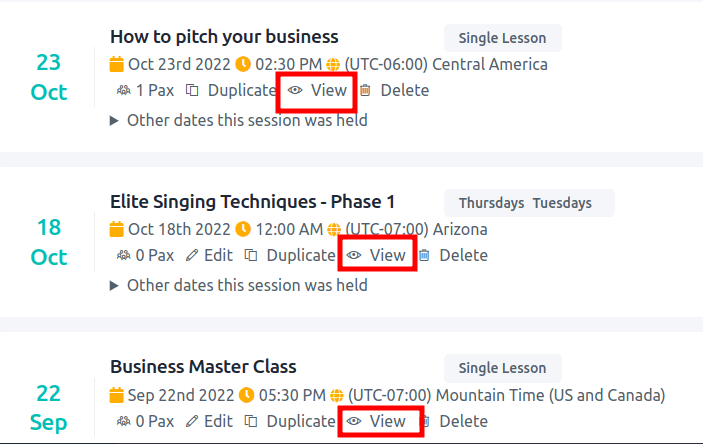The image size is (703, 444).
Task: Click the trash icon for How to pitch your business
Action: 365,91
